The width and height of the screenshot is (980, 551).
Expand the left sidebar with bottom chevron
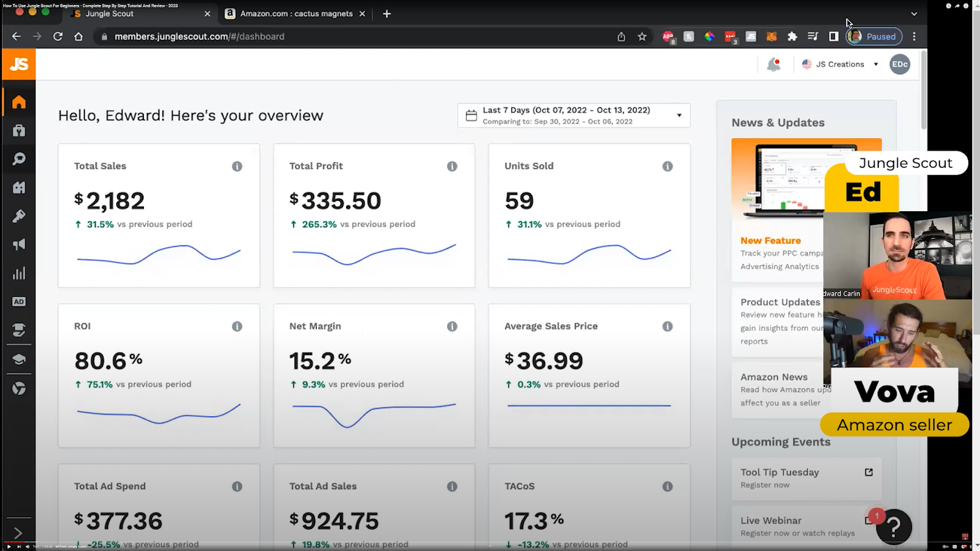point(18,533)
